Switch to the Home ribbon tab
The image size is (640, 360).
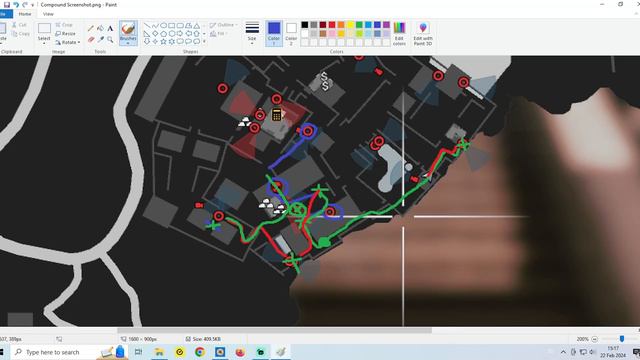(25, 14)
